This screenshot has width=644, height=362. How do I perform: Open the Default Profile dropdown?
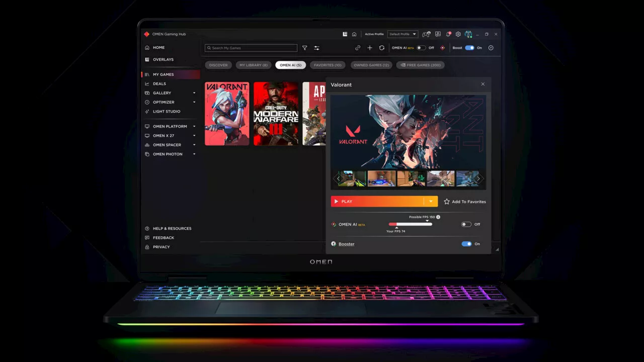click(403, 34)
